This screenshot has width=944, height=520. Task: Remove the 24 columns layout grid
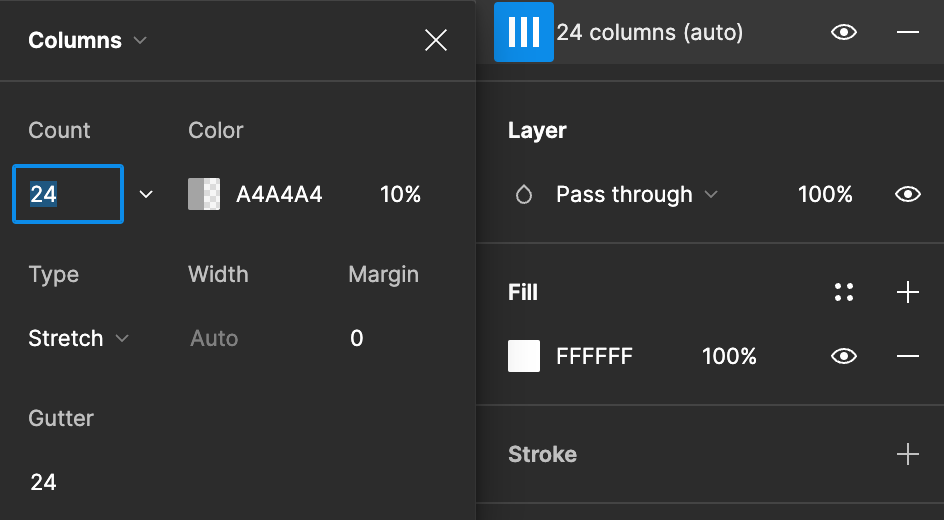point(907,33)
